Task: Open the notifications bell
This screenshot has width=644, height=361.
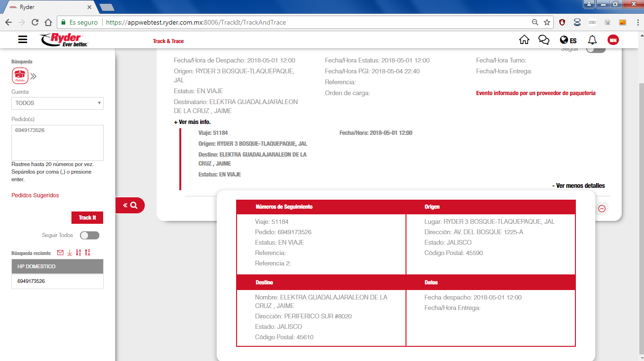Action: 592,40
